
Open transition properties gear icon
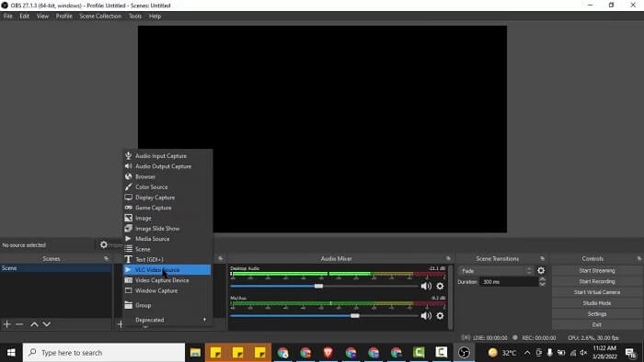[x=541, y=270]
